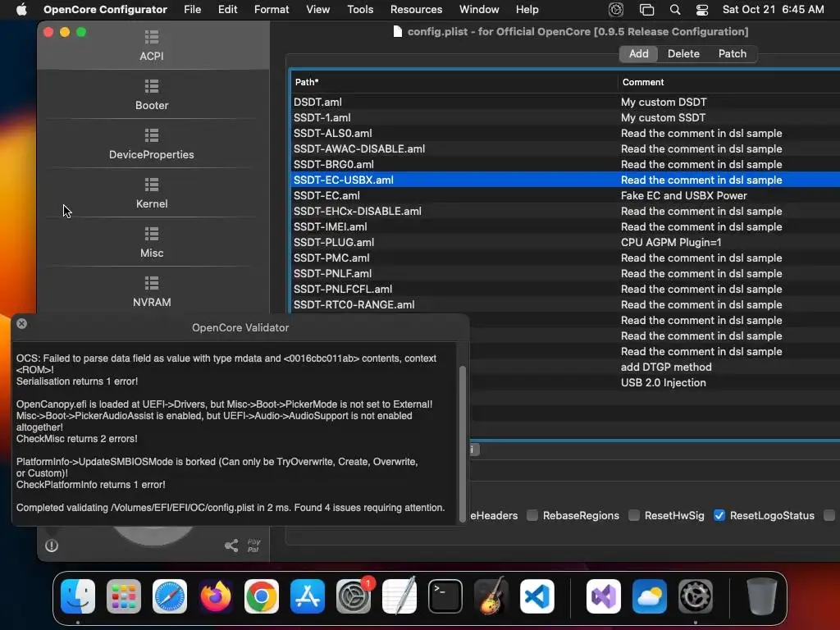Open the DeviceProperties section in sidebar

(x=152, y=144)
